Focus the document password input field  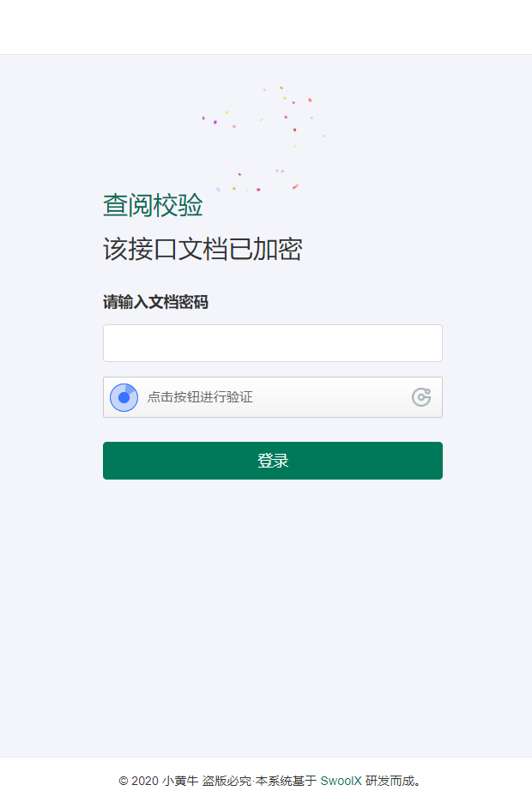pyautogui.click(x=272, y=343)
